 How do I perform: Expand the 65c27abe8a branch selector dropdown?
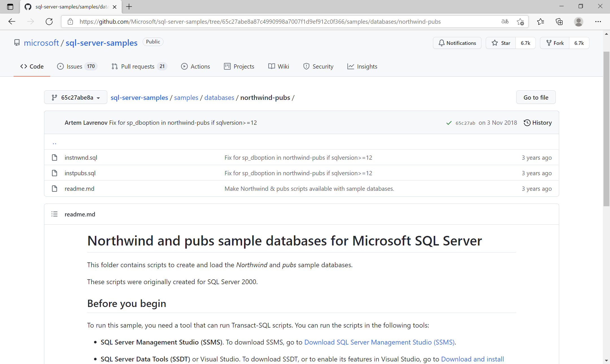76,97
